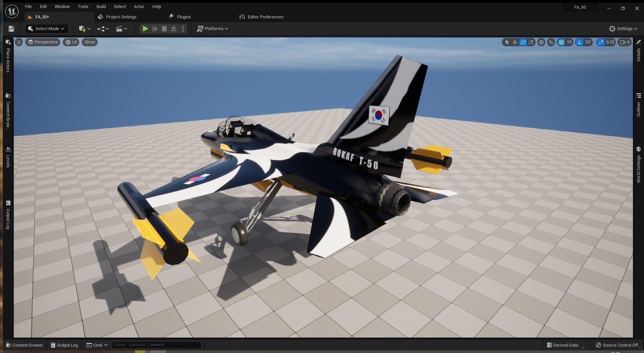Expand the Details panel on right
The image size is (644, 353).
pyautogui.click(x=638, y=51)
